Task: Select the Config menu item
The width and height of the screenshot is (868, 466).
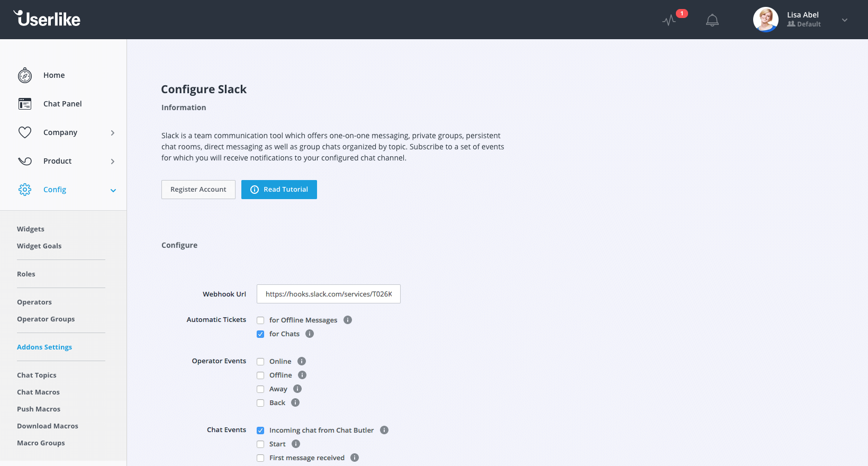Action: [x=55, y=190]
